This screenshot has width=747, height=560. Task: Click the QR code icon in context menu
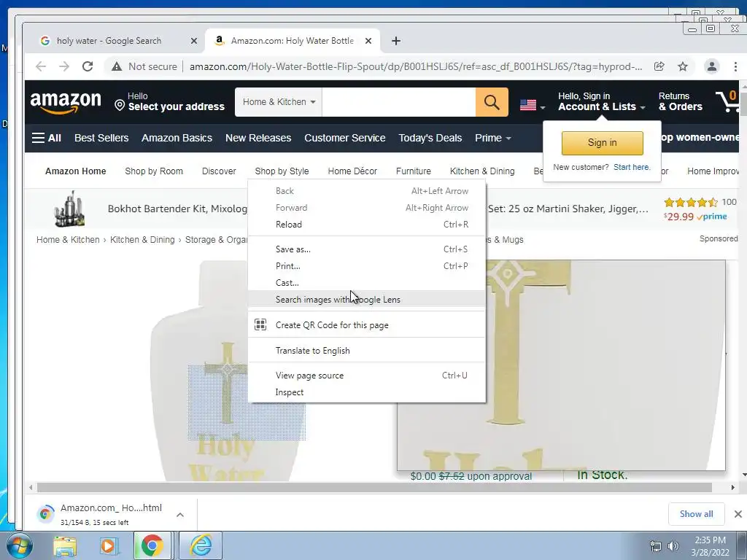[x=260, y=324]
